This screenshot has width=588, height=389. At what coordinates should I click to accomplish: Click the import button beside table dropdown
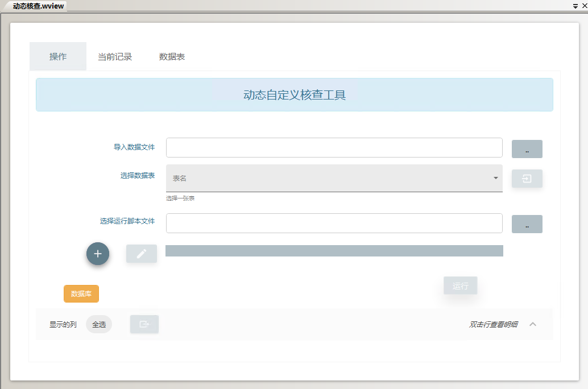(x=527, y=179)
